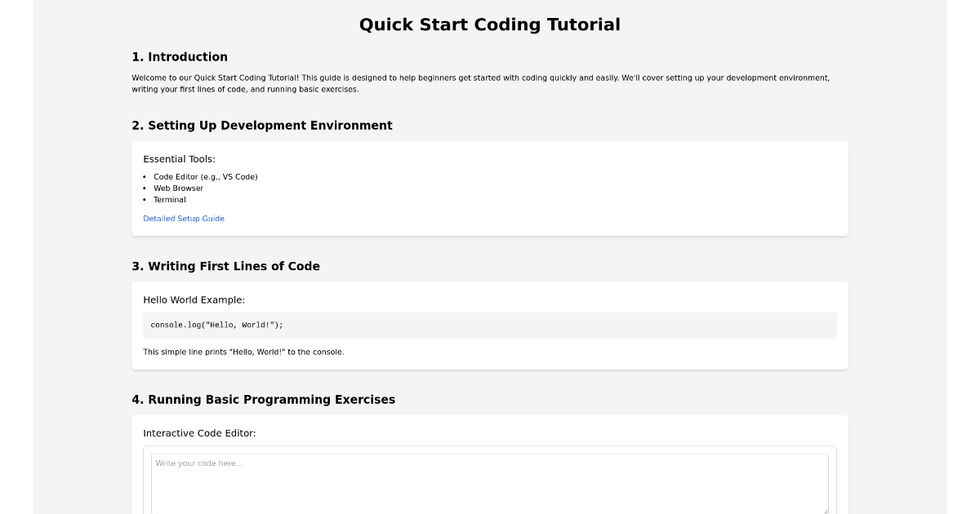The height and width of the screenshot is (514, 980).
Task: Click the Web Browser list item
Action: click(178, 188)
